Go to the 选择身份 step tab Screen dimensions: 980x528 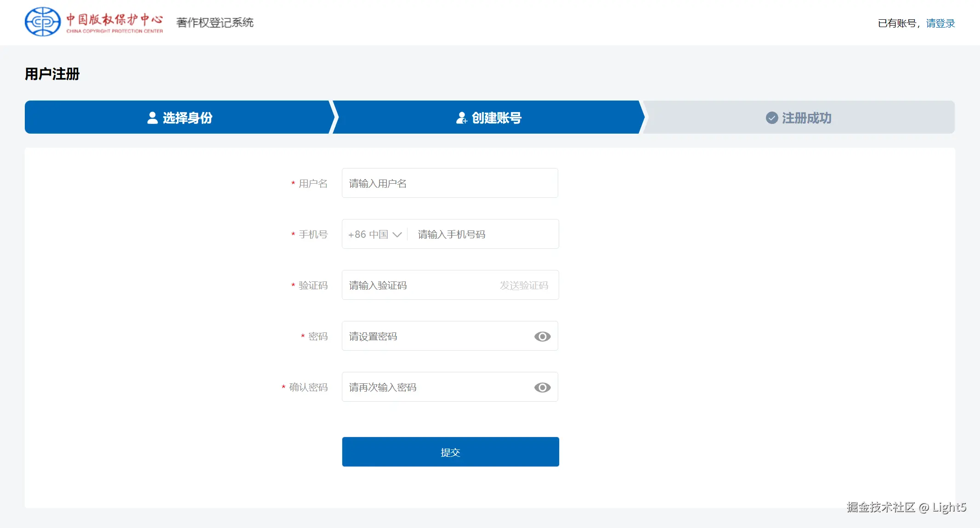pos(179,118)
